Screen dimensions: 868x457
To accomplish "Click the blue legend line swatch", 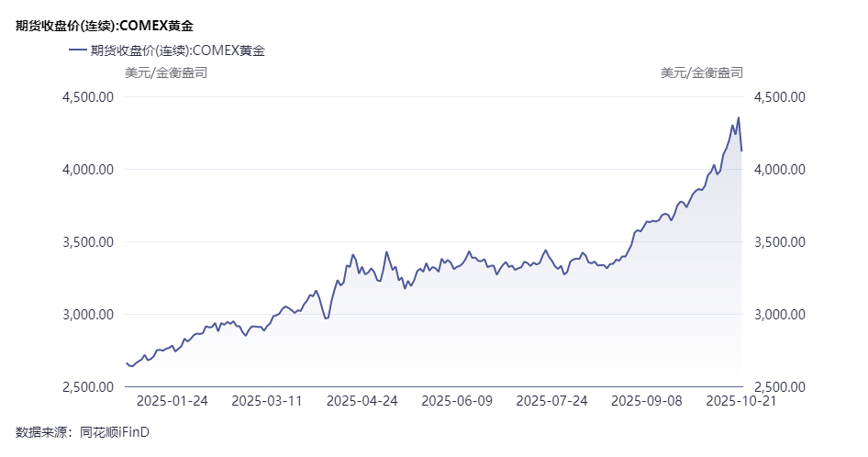I will pyautogui.click(x=78, y=51).
